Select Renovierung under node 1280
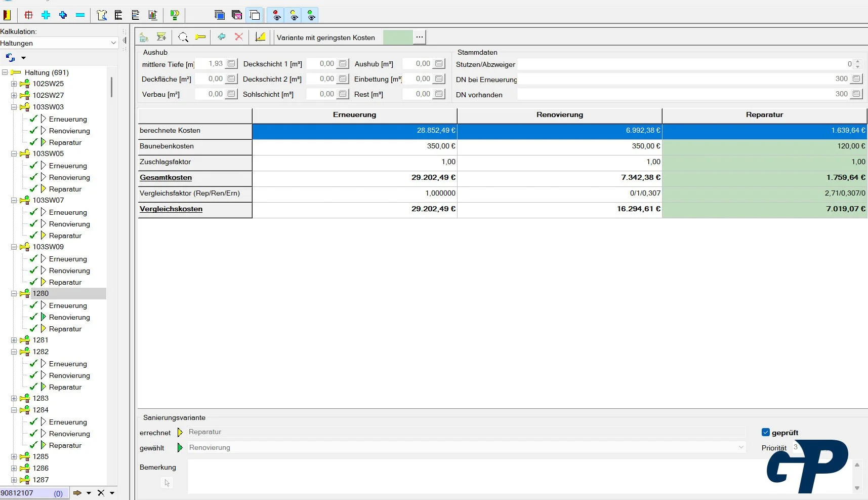This screenshot has width=868, height=500. click(x=69, y=317)
